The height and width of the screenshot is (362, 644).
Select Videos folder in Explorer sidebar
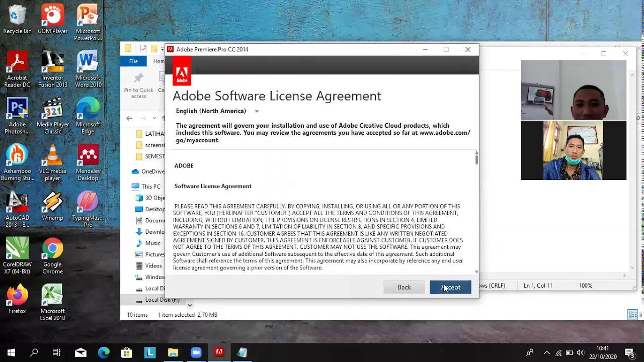[x=149, y=266]
